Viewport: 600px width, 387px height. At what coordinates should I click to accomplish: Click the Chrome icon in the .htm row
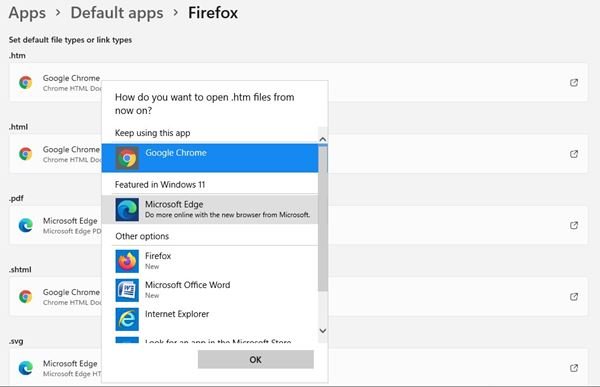[x=26, y=82]
